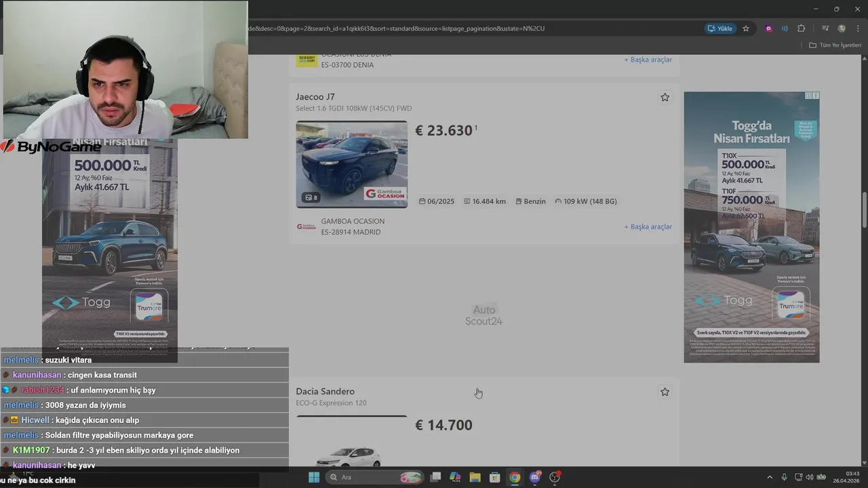Screen dimensions: 868x488
Task: Open Microsoft Store from the taskbar
Action: [x=495, y=477]
